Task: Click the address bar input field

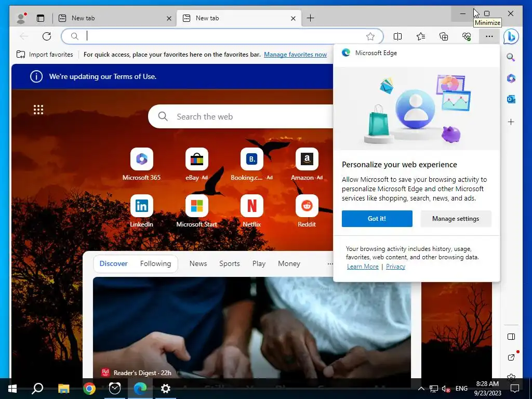Action: [222, 36]
